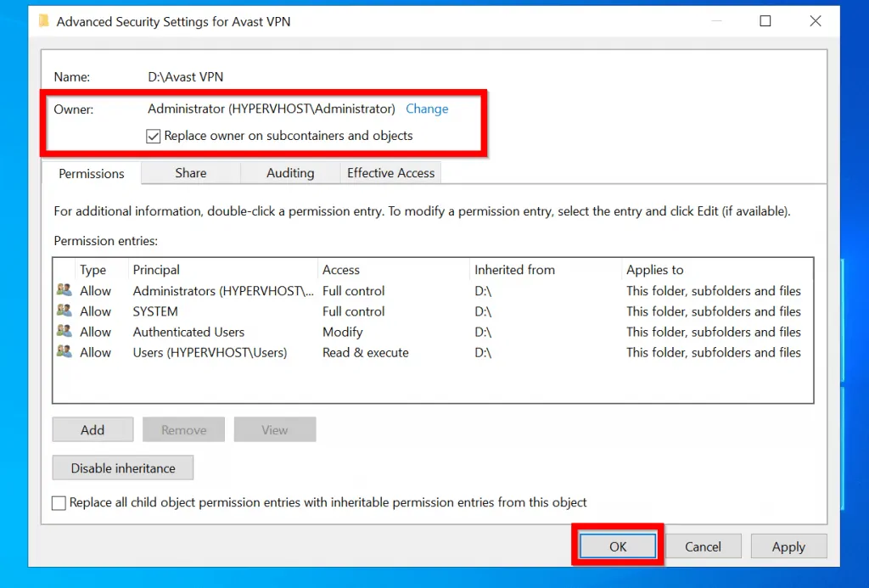Uncheck Replace owner on subcontainers and objects
The width and height of the screenshot is (869, 588).
(154, 136)
